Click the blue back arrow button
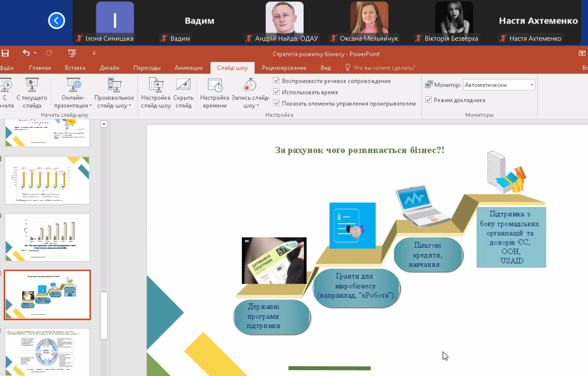588x376 pixels. [x=56, y=20]
